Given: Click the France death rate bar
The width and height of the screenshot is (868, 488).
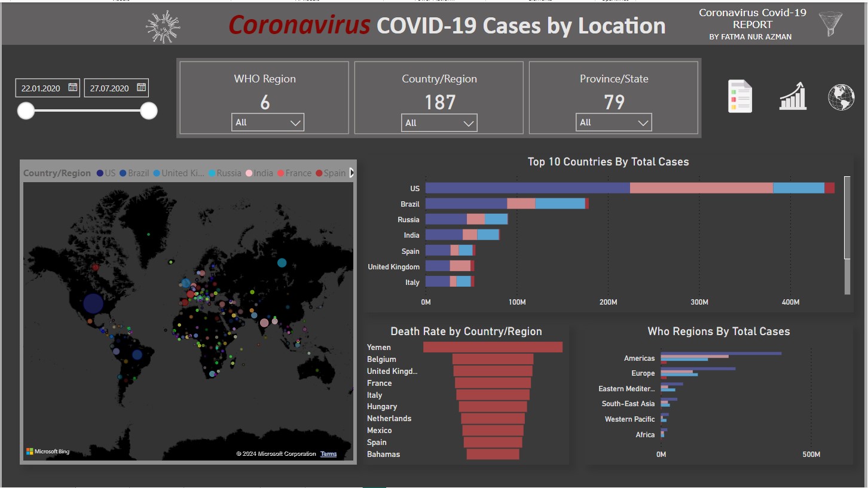Looking at the screenshot, I should pyautogui.click(x=493, y=383).
